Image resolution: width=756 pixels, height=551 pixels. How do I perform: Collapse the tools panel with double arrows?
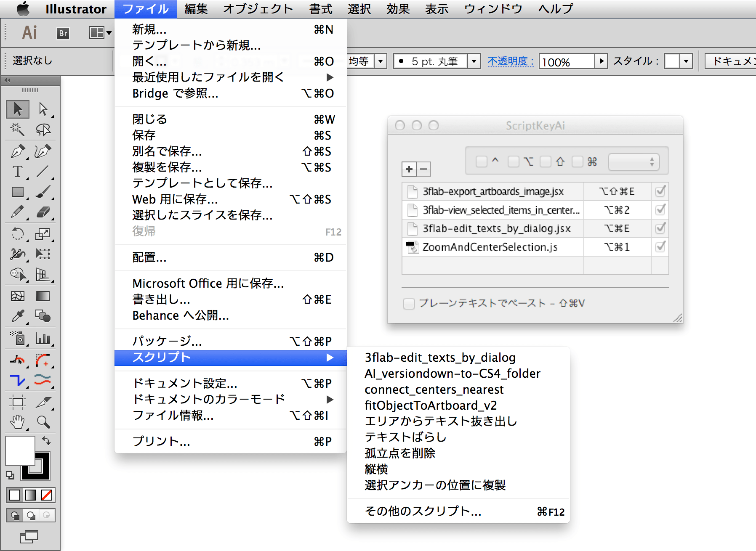pyautogui.click(x=8, y=80)
